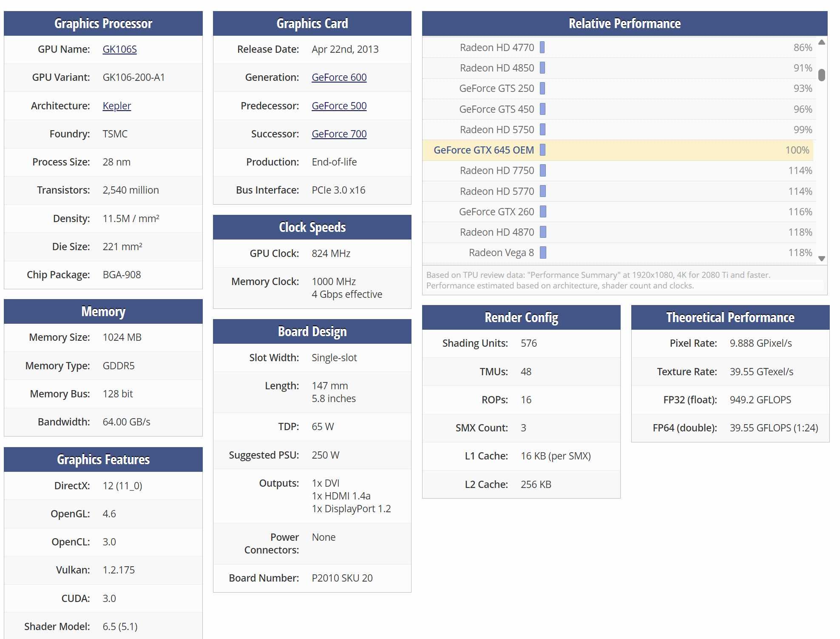Image resolution: width=840 pixels, height=639 pixels.
Task: Click the Graphics Processor section header
Action: pyautogui.click(x=103, y=23)
